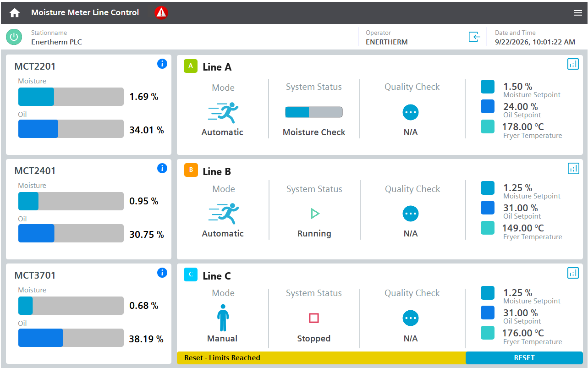This screenshot has width=588, height=368.
Task: Go to the Home screen icon
Action: pos(15,13)
